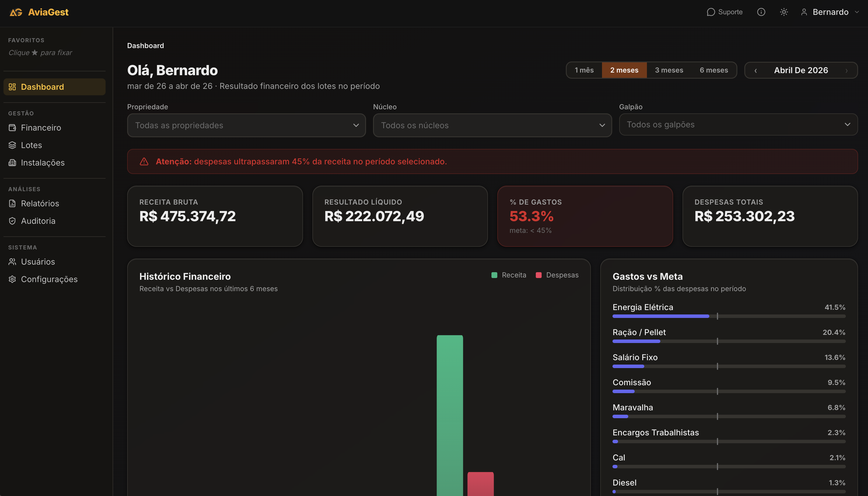Click the Salário Fixo progress bar
This screenshot has height=496, width=868.
tap(729, 367)
